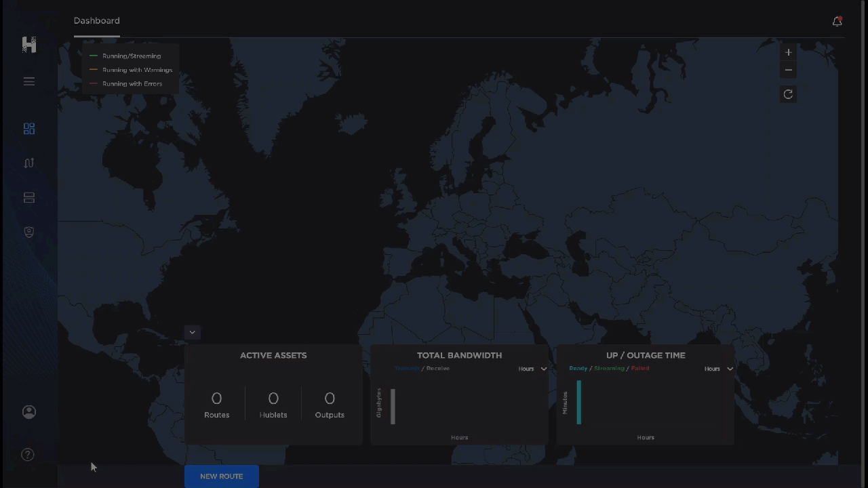The height and width of the screenshot is (488, 868).
Task: Toggle the Running/Streaming legend filter
Action: click(x=132, y=56)
